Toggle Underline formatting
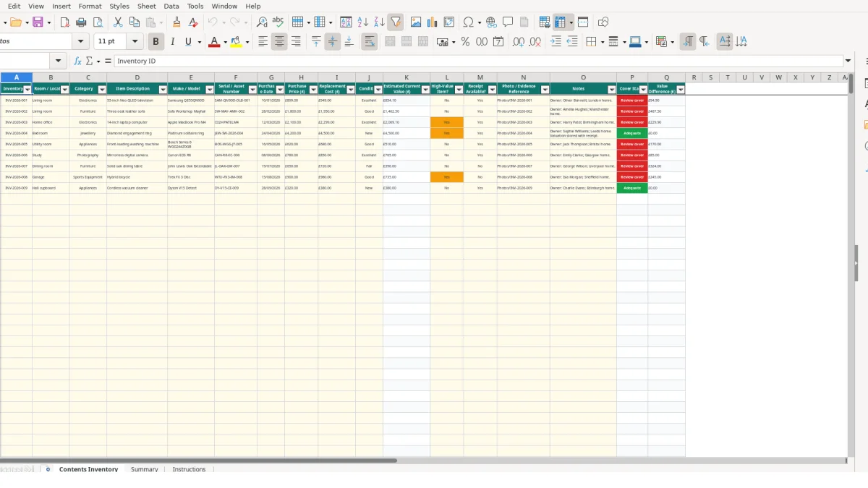868x488 pixels. [x=189, y=42]
